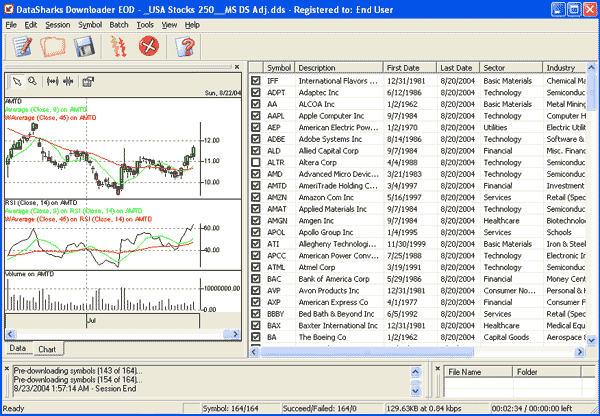Click the symbol table scroll up arrow
The height and width of the screenshot is (416, 600).
pos(591,68)
